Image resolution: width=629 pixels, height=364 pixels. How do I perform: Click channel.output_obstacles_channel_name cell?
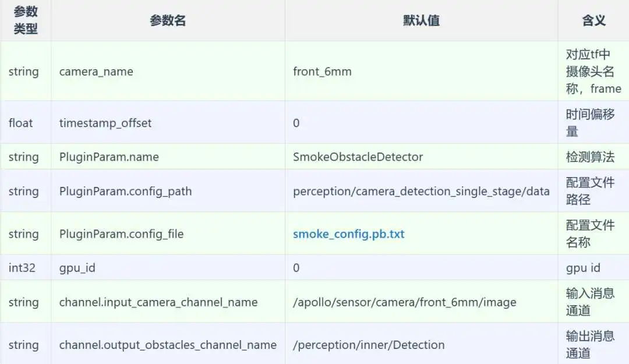168,345
